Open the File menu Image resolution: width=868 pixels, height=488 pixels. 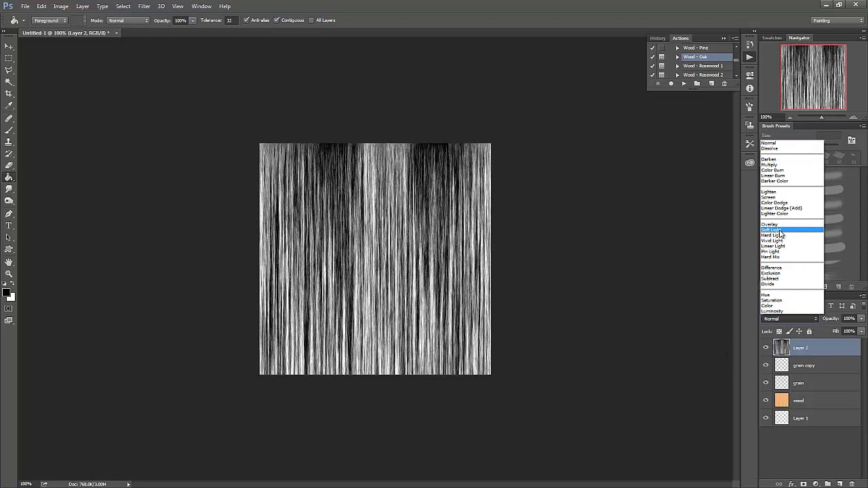pos(25,6)
